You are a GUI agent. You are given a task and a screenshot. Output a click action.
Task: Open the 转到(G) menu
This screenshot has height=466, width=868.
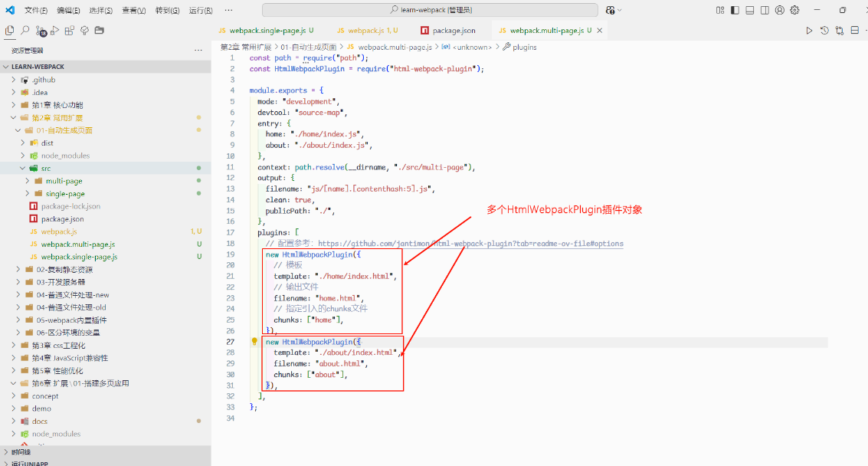pos(167,11)
